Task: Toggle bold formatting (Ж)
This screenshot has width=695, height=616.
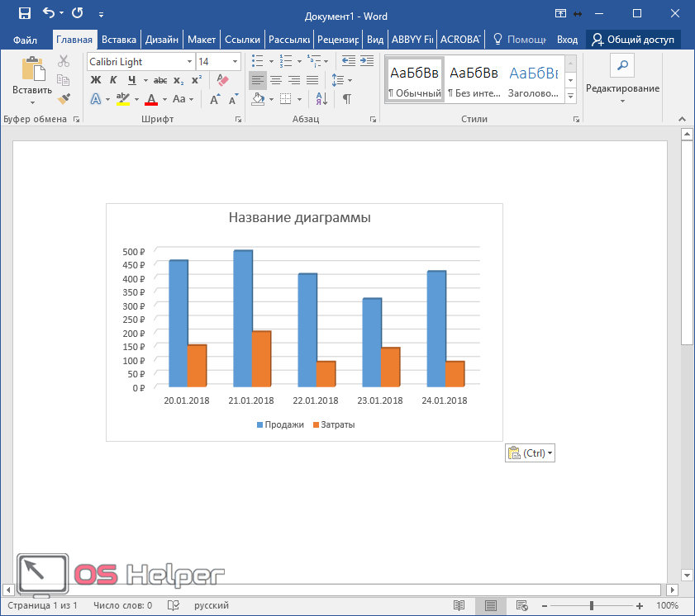Action: [95, 80]
